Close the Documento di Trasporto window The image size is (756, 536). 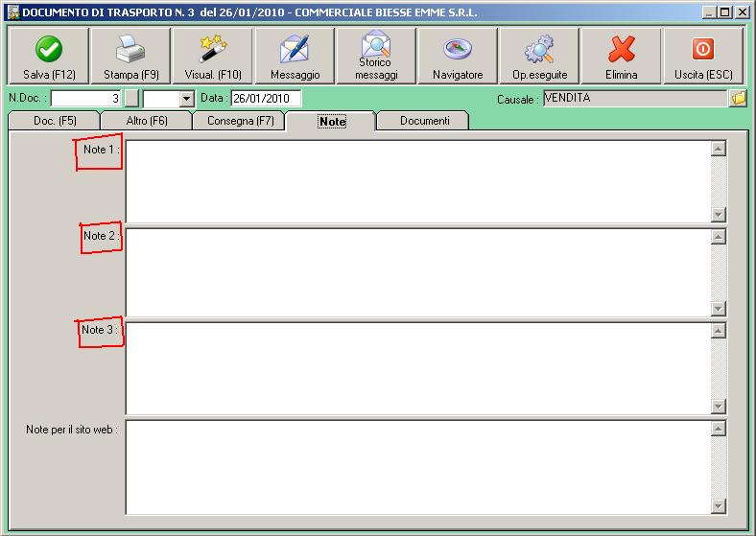(x=742, y=12)
